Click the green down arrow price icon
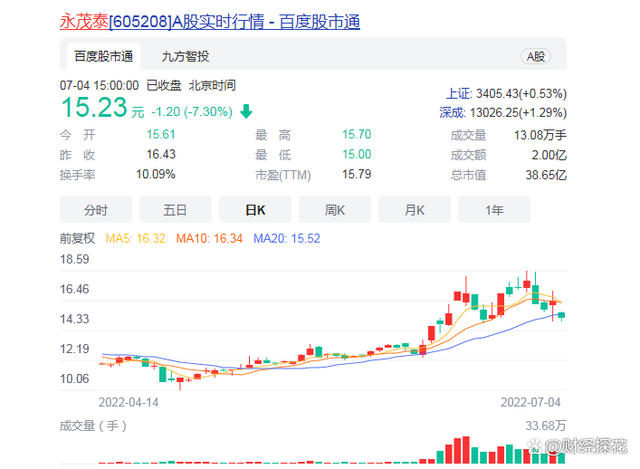Viewport: 640px width, 469px height. (246, 111)
